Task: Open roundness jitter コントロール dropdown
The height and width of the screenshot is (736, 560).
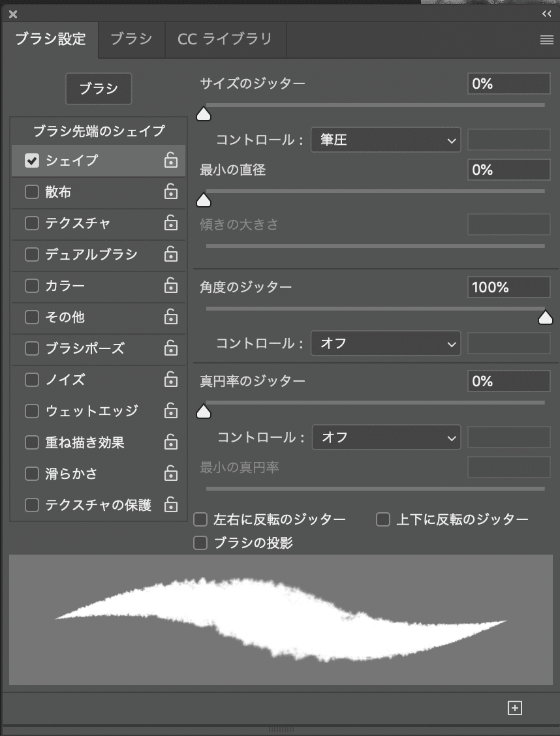Action: (x=386, y=437)
